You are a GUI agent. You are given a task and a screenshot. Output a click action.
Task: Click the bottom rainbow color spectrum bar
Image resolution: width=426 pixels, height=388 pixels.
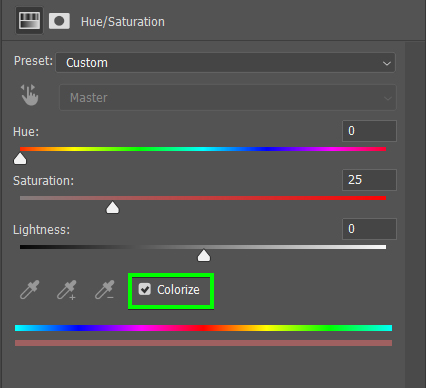(x=203, y=328)
